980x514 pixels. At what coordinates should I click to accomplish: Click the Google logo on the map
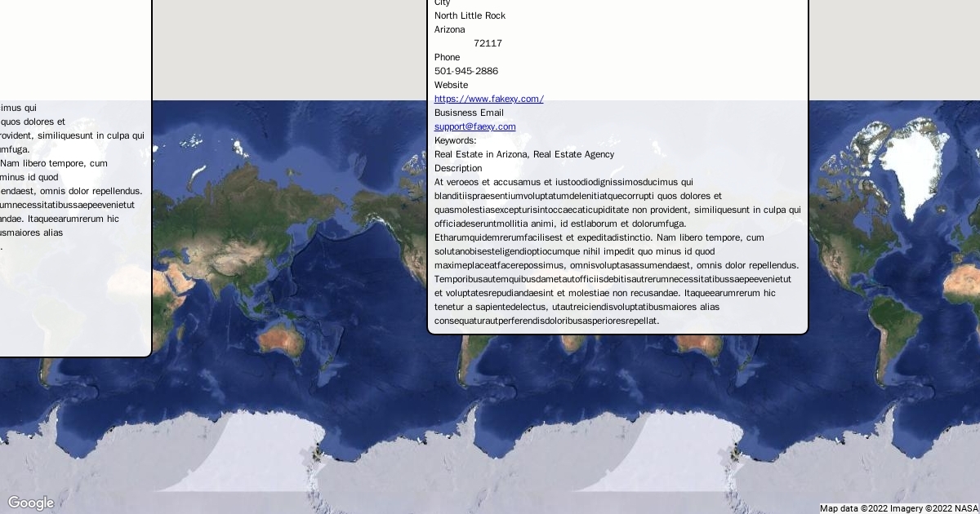31,503
